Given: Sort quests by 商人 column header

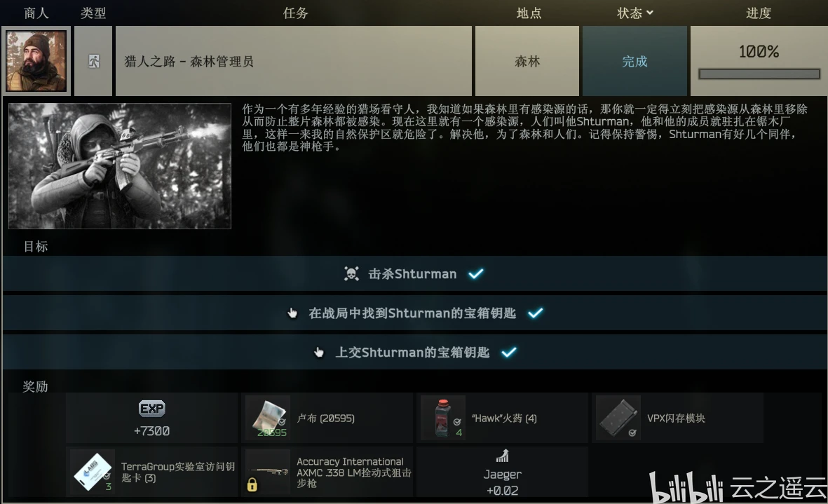Looking at the screenshot, I should [36, 13].
